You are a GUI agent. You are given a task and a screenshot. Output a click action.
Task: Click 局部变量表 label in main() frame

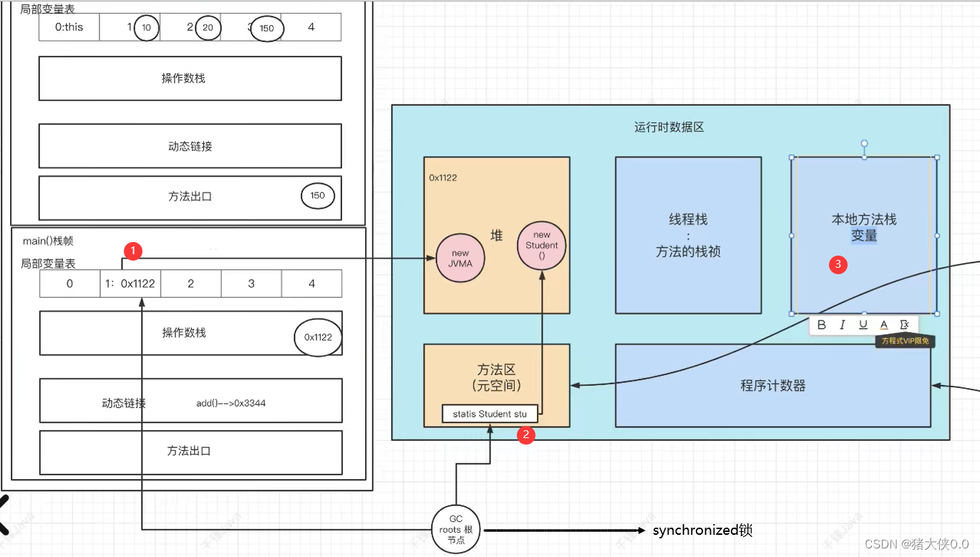point(48,264)
